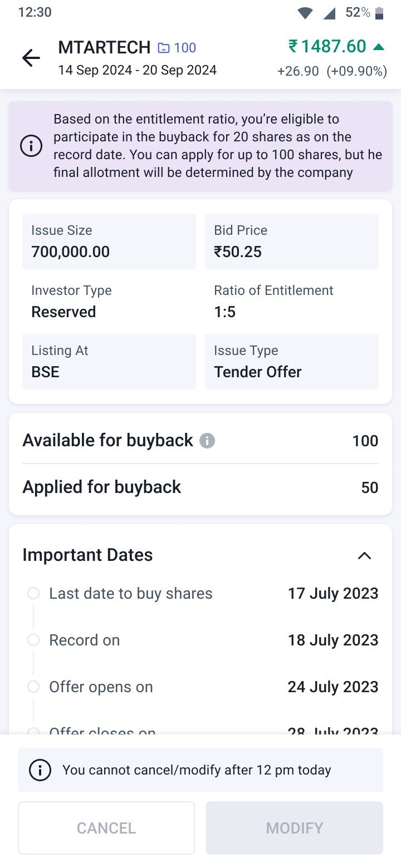
Task: Tap the Issue Size tile
Action: click(x=109, y=241)
